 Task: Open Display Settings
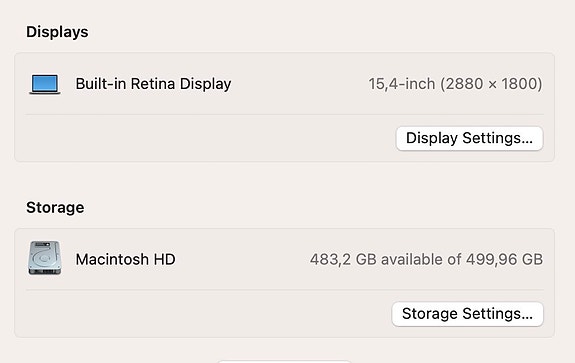pos(469,138)
